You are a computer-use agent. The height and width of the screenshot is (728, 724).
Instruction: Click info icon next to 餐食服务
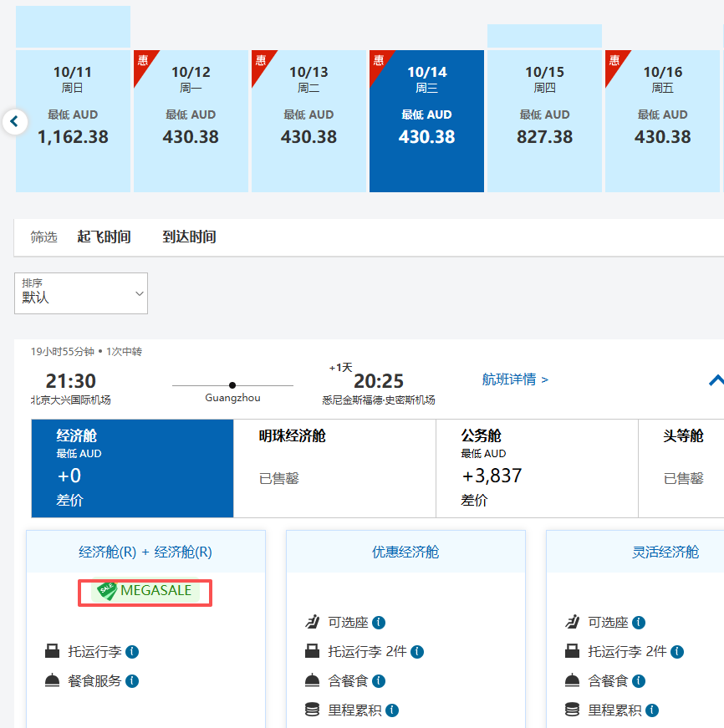(x=132, y=681)
